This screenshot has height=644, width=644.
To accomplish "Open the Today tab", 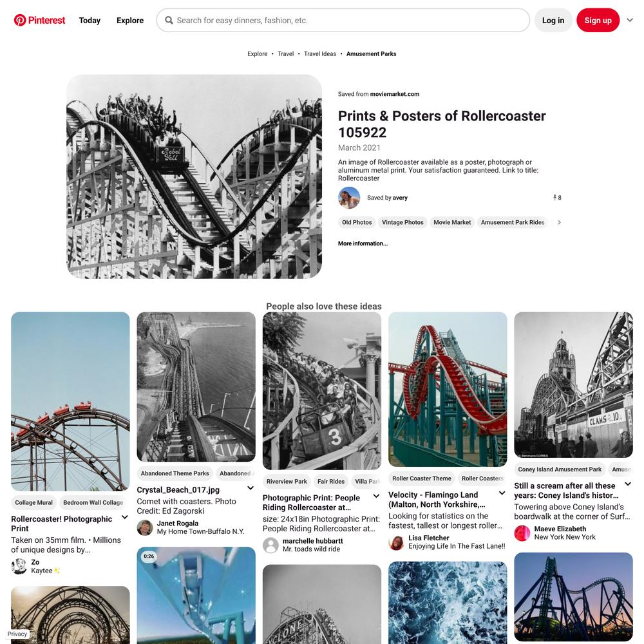I will tap(90, 20).
